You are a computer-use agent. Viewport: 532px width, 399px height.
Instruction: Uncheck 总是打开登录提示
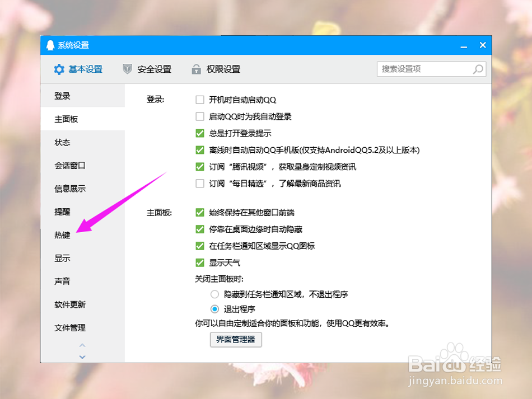coord(200,133)
